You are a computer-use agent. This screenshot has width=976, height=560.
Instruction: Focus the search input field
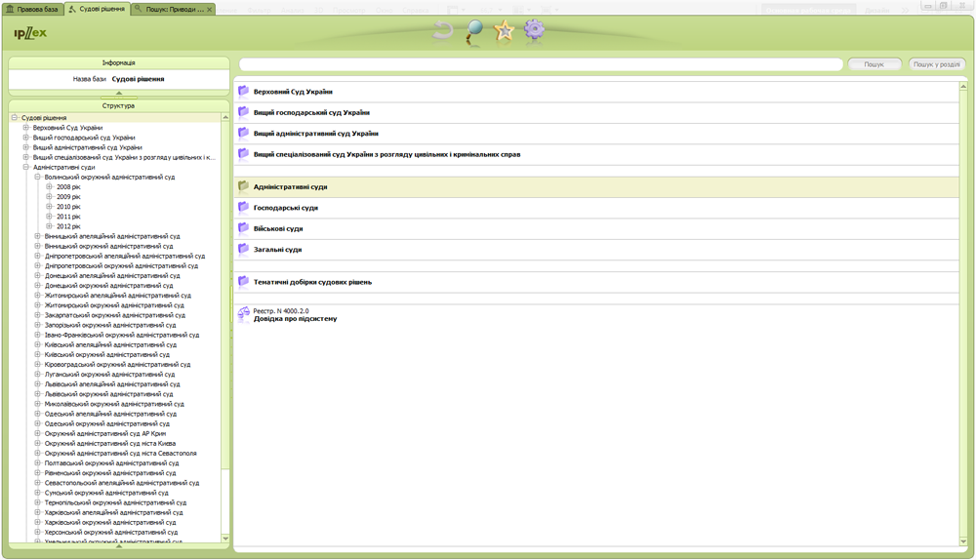[541, 64]
